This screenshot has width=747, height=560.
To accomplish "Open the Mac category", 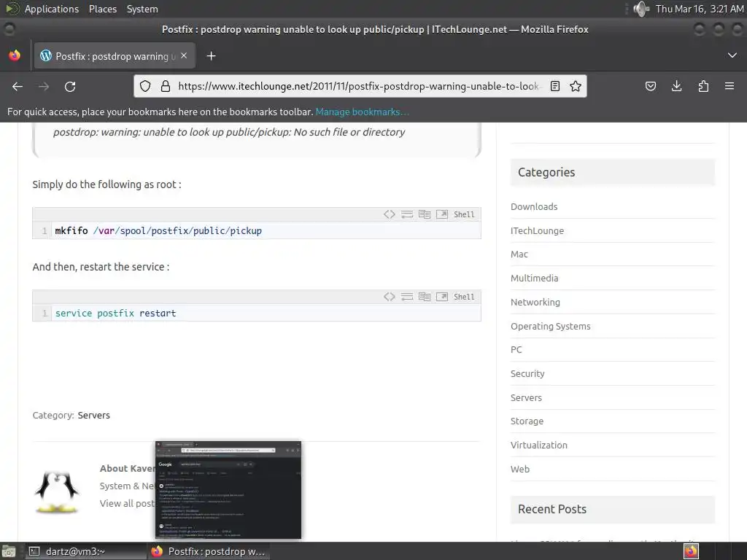I will 519,254.
